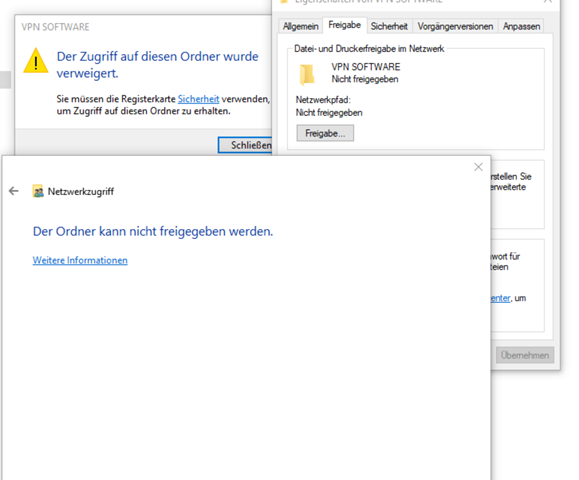The image size is (579, 480).
Task: Switch to the Vorgängerversionen tab
Action: point(455,26)
